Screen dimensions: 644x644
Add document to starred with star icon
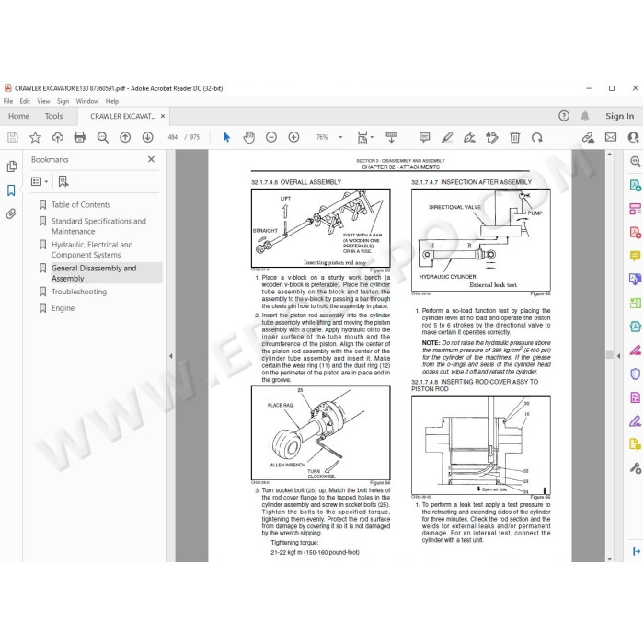(x=35, y=137)
